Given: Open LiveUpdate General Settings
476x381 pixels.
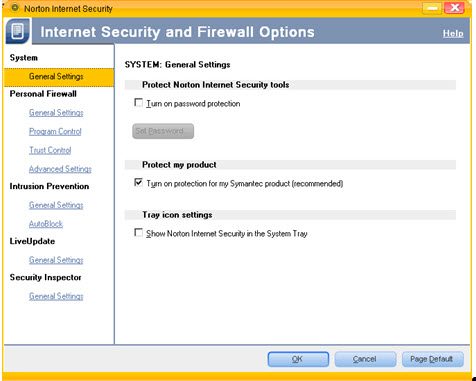Looking at the screenshot, I should 56,260.
